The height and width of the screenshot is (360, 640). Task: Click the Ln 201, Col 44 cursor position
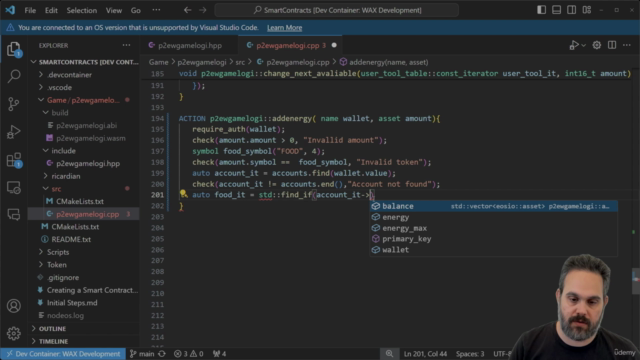[x=425, y=354]
